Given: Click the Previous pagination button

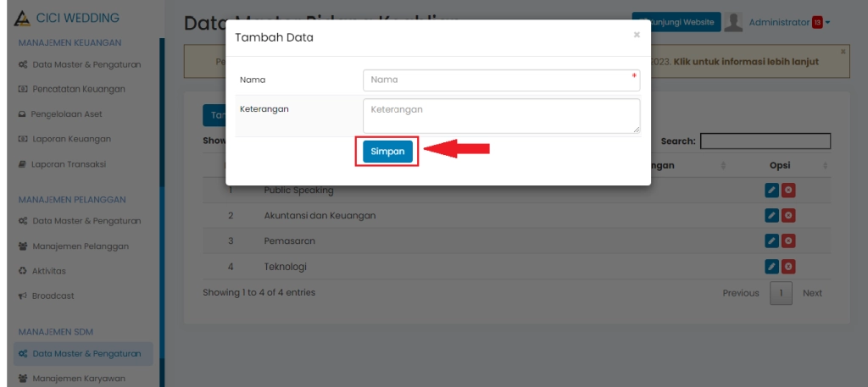Looking at the screenshot, I should pos(740,293).
